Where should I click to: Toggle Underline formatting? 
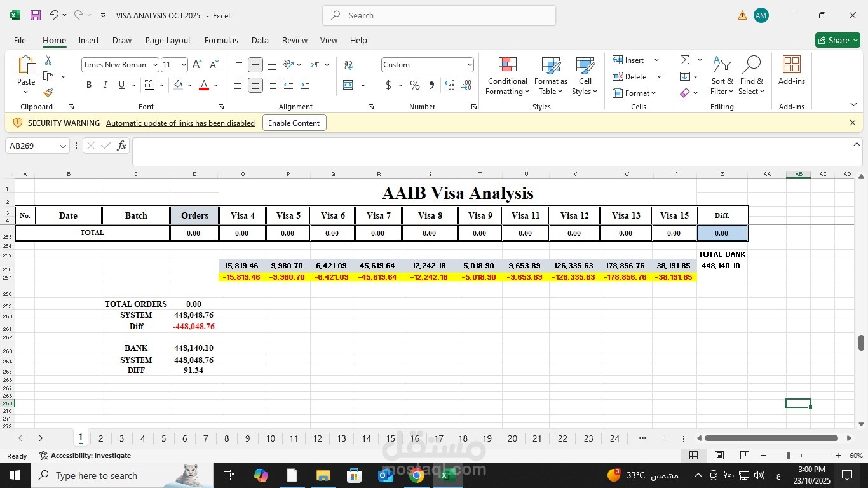(121, 85)
